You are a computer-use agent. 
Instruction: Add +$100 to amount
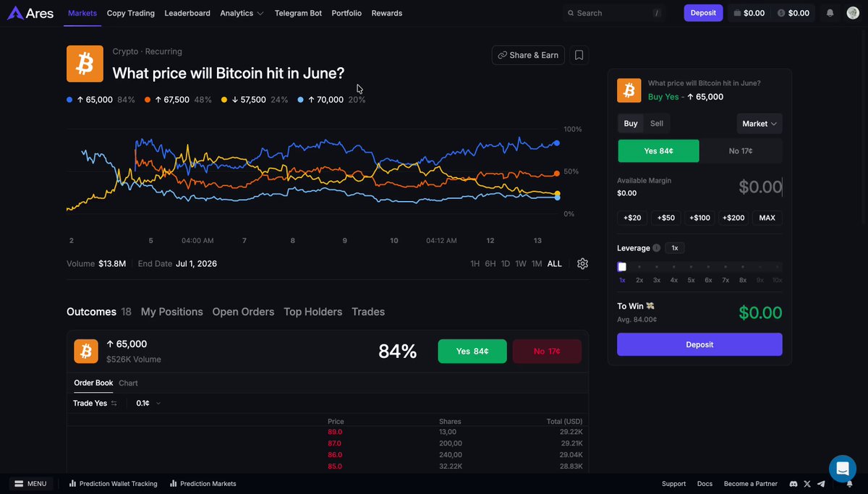pyautogui.click(x=699, y=218)
